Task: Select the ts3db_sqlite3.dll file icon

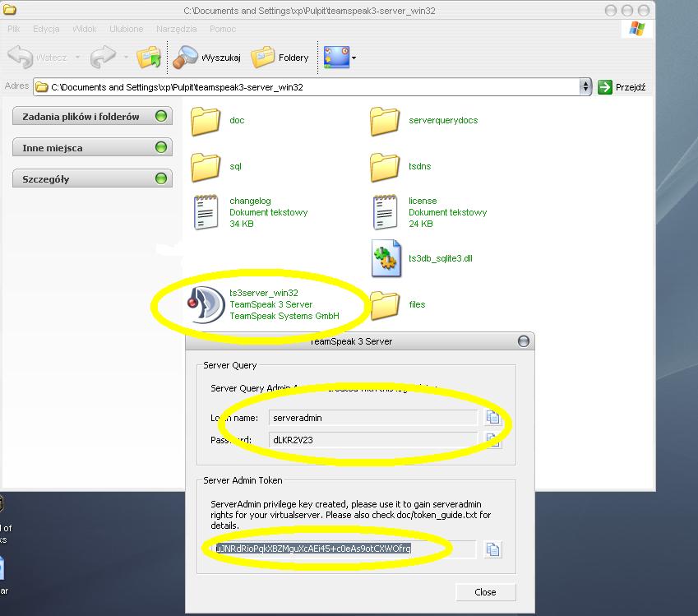Action: coord(386,258)
